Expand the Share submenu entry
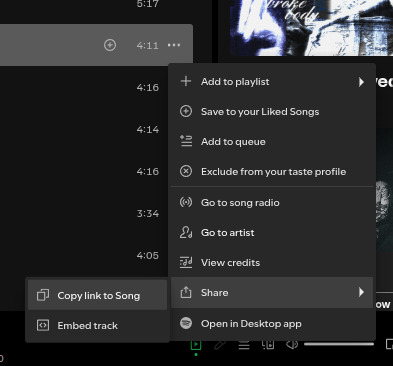The width and height of the screenshot is (393, 366). click(272, 293)
